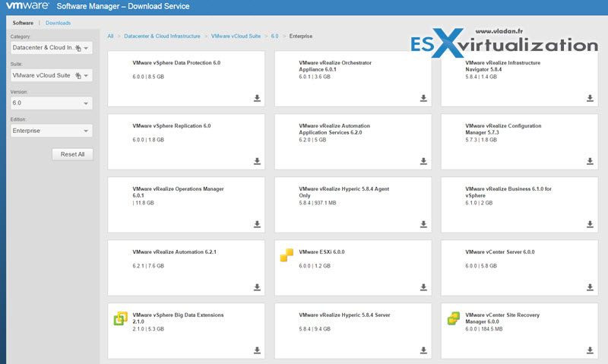Select vRealize Orchestrator Appliance title
This screenshot has width=608, height=364.
[335, 66]
